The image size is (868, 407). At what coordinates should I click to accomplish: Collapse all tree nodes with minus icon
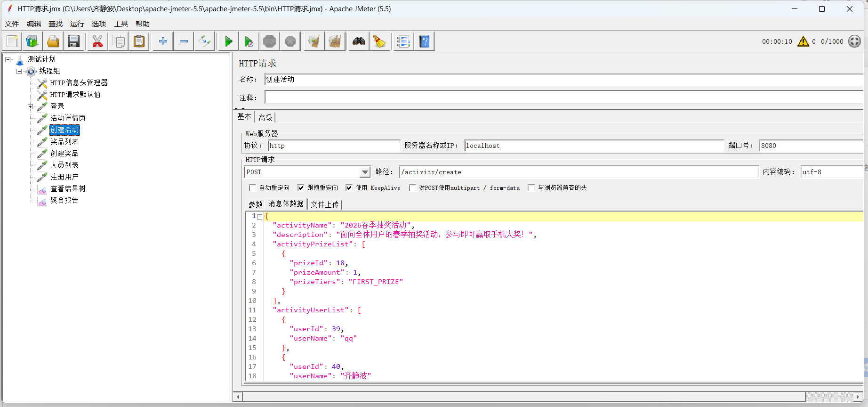coord(184,41)
